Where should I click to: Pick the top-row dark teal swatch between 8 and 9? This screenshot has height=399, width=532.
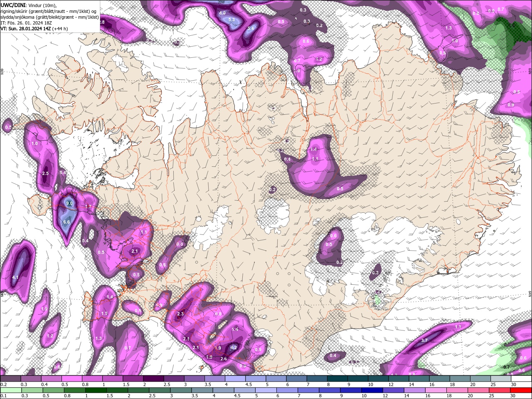pos(337,379)
